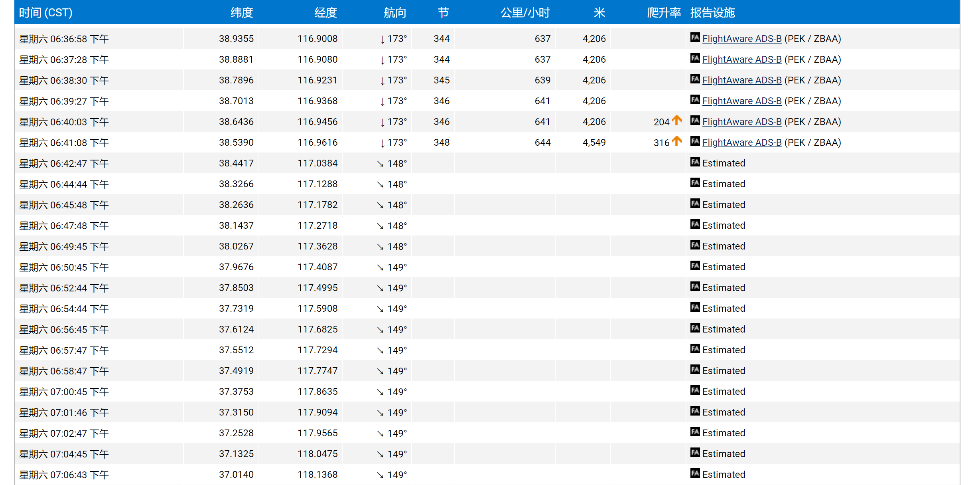The width and height of the screenshot is (980, 485).
Task: Click FA icon in 06:49:45 row
Action: [695, 245]
